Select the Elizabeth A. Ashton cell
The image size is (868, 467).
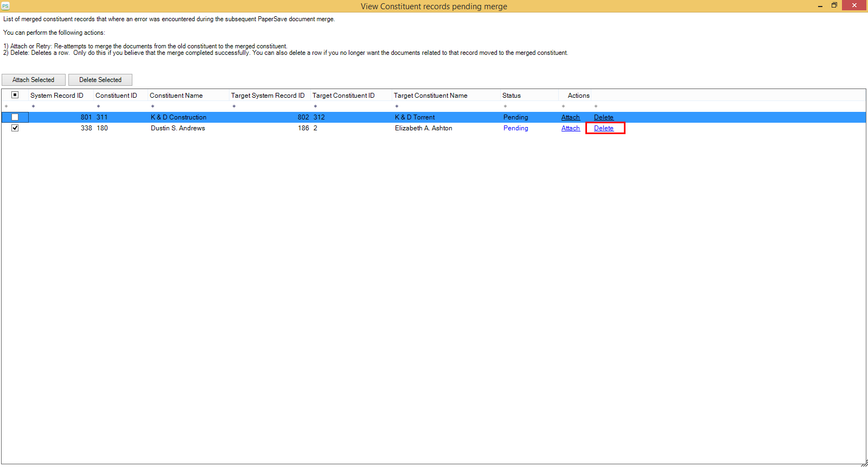424,128
